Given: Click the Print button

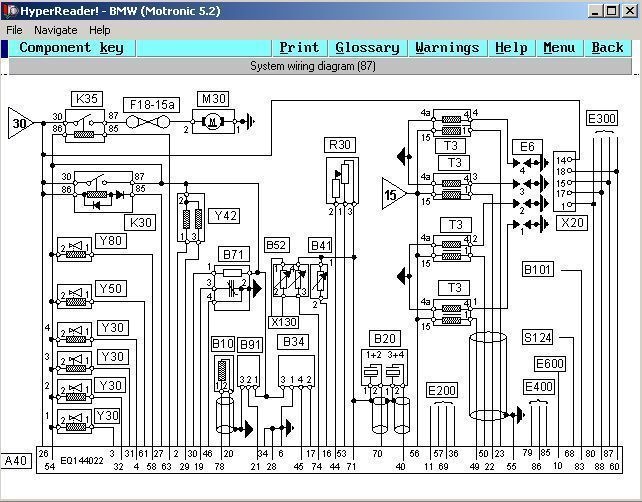Looking at the screenshot, I should [x=299, y=48].
